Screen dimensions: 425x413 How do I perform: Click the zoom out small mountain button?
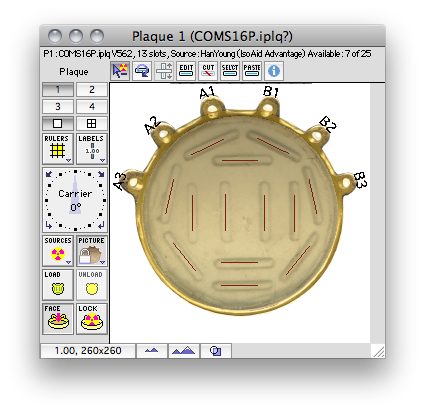tap(152, 351)
